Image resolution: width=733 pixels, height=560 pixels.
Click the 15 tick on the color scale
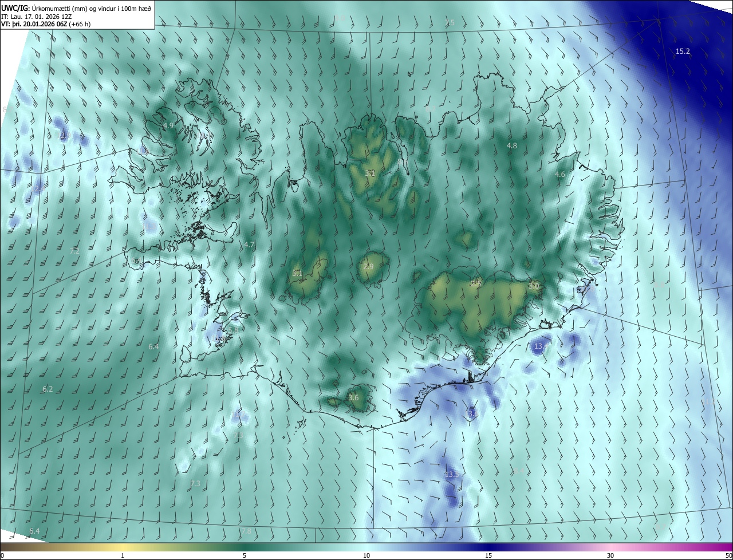click(x=488, y=556)
